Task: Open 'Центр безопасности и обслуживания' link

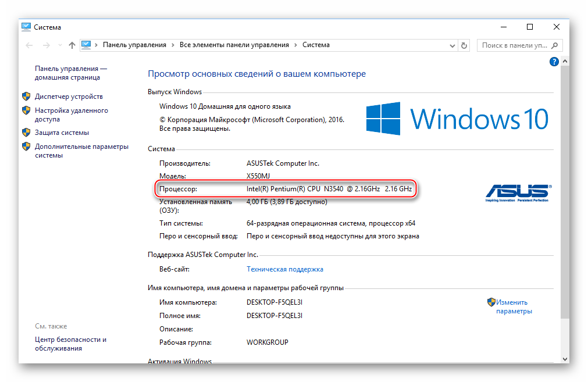Action: [70, 344]
